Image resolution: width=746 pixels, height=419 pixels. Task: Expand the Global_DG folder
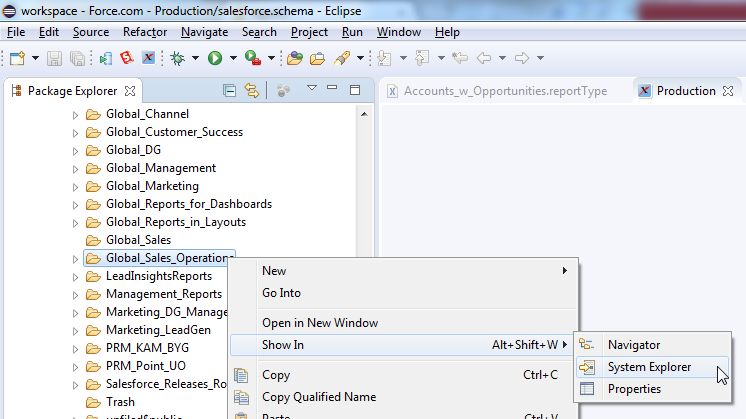coord(75,151)
